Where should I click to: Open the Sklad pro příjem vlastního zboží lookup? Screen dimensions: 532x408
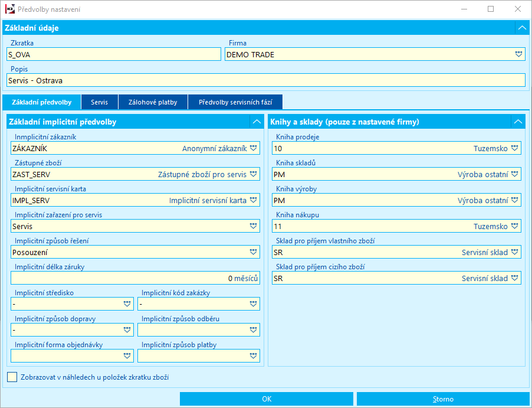coord(514,252)
